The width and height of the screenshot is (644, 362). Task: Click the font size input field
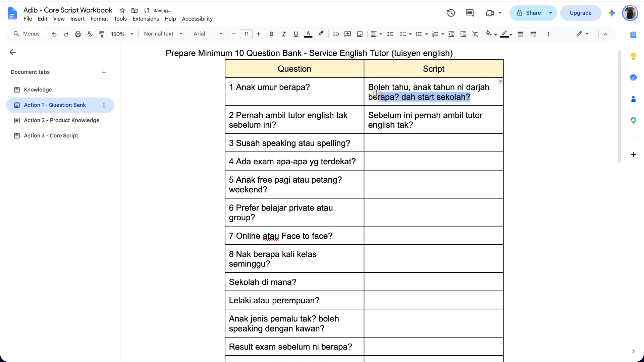click(x=247, y=34)
